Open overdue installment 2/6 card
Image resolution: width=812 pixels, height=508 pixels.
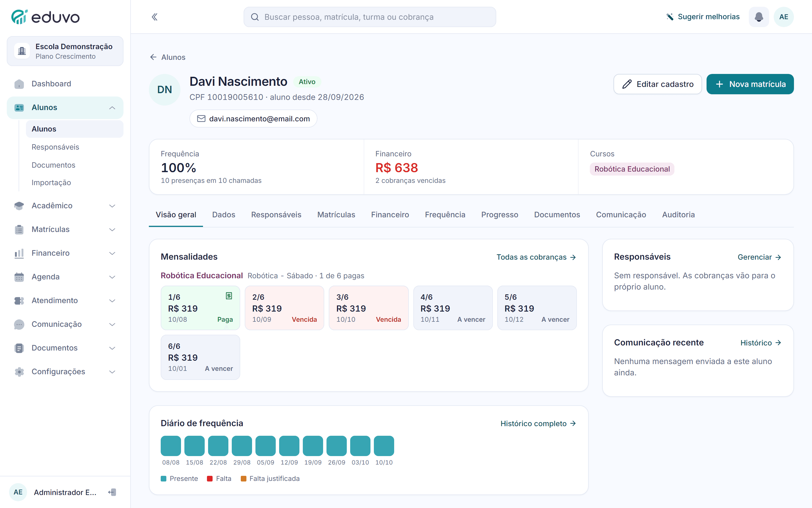pos(284,308)
